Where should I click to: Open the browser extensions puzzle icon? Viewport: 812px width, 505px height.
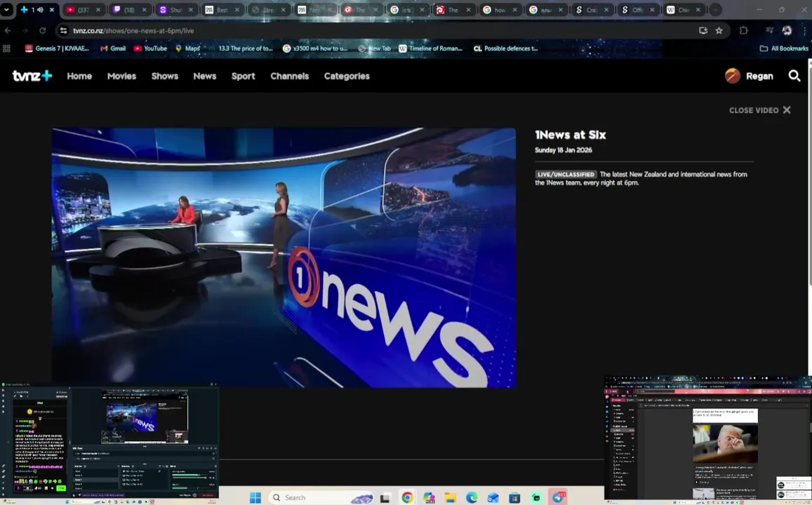743,31
